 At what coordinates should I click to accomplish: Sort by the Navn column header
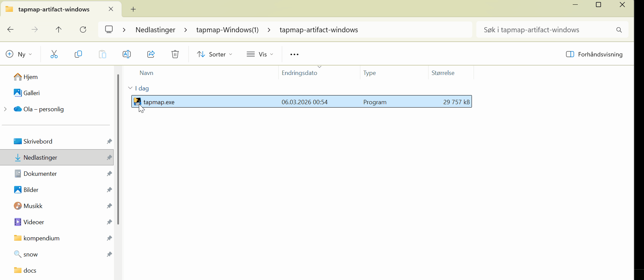pyautogui.click(x=147, y=73)
